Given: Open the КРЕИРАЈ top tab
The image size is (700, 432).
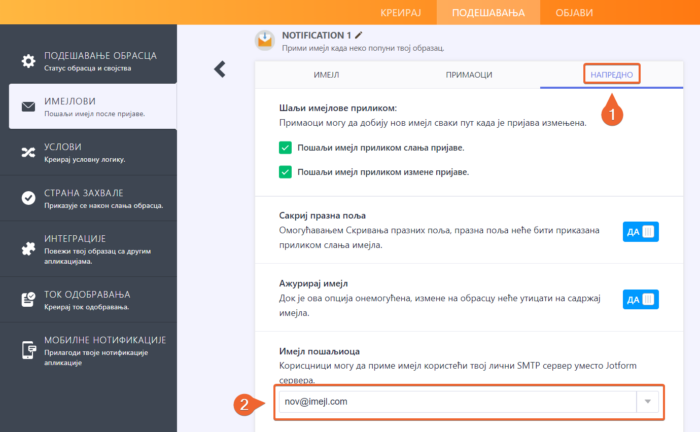Looking at the screenshot, I should [x=400, y=12].
